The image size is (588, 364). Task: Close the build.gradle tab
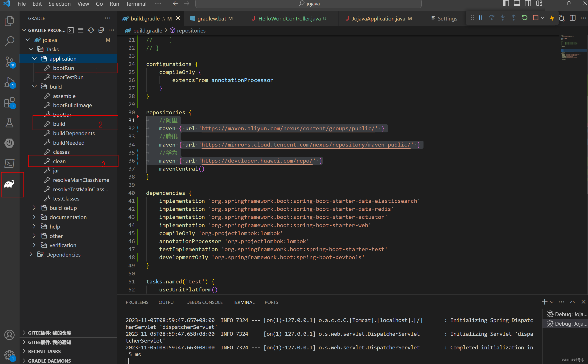(x=178, y=18)
